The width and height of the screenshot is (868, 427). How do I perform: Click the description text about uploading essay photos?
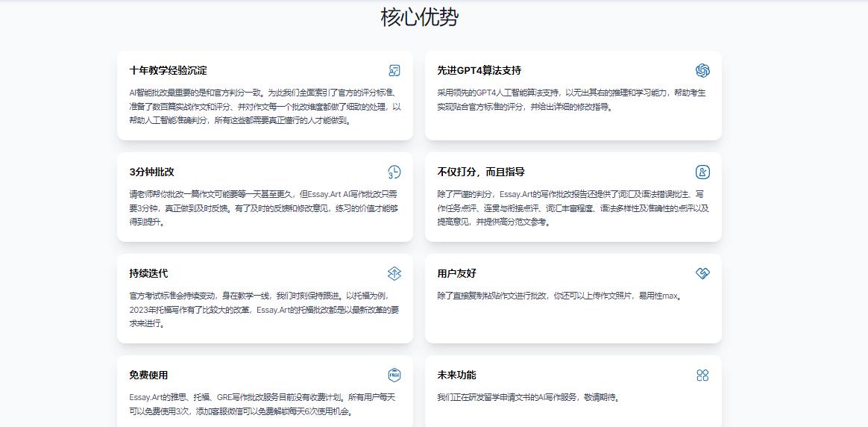[559, 296]
